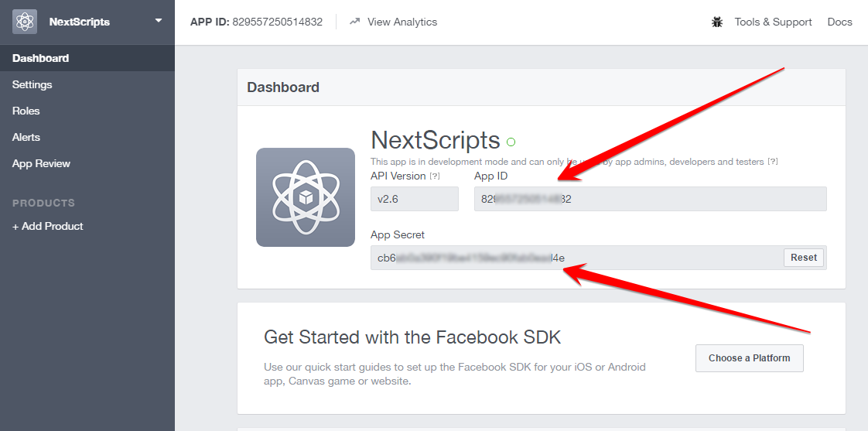Click the API Version v2.6 field
Image resolution: width=868 pixels, height=431 pixels.
click(x=415, y=199)
